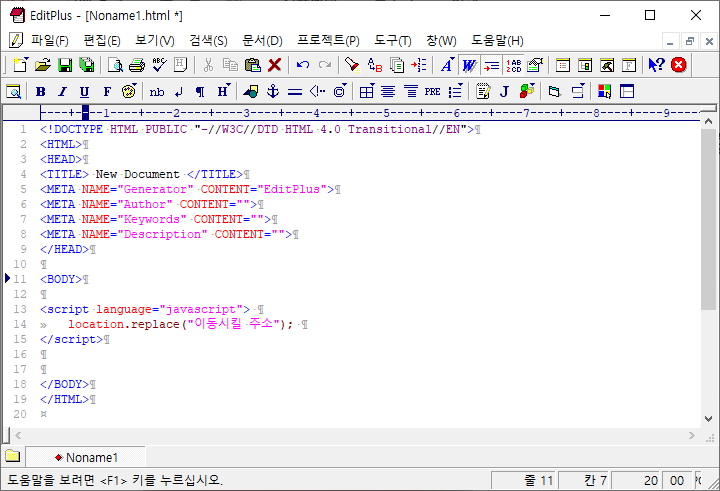This screenshot has width=720, height=491.
Task: Click the 칸 7 status bar field
Action: (x=585, y=480)
